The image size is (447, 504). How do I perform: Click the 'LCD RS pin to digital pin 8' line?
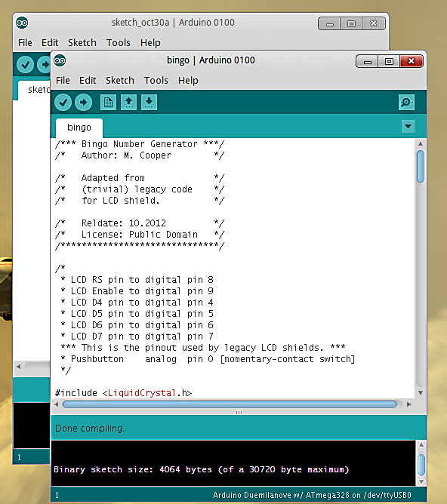(137, 280)
